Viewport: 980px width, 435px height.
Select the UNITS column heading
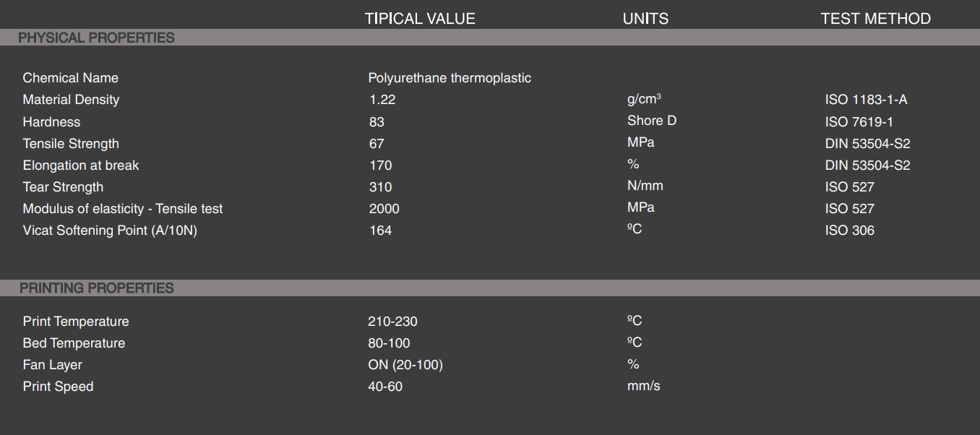[x=645, y=19]
